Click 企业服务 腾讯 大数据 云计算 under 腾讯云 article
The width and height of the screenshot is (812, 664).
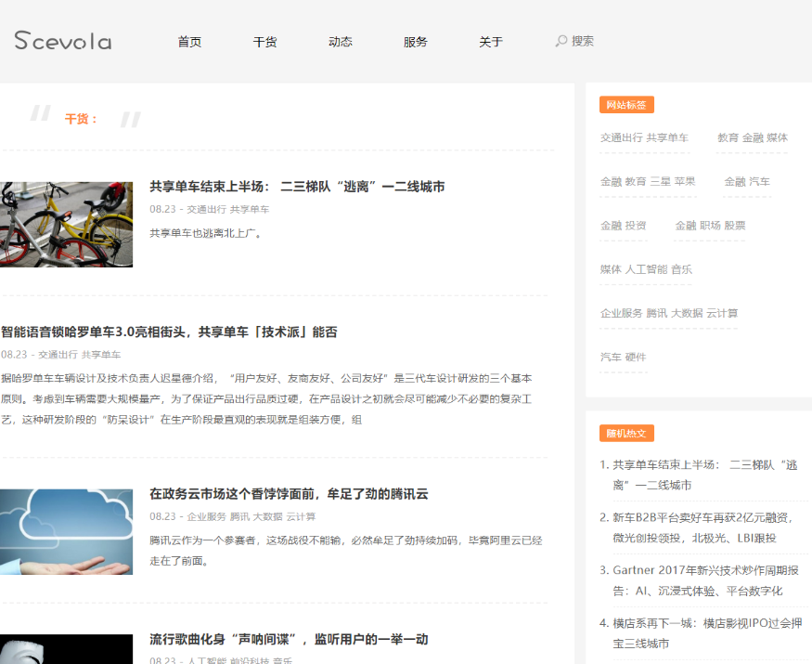(x=251, y=516)
